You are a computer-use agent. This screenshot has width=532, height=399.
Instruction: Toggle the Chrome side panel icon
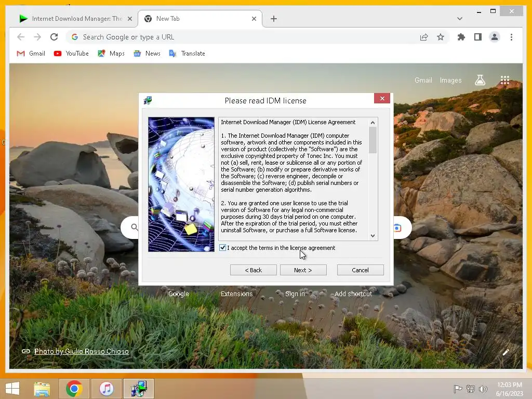coord(478,37)
